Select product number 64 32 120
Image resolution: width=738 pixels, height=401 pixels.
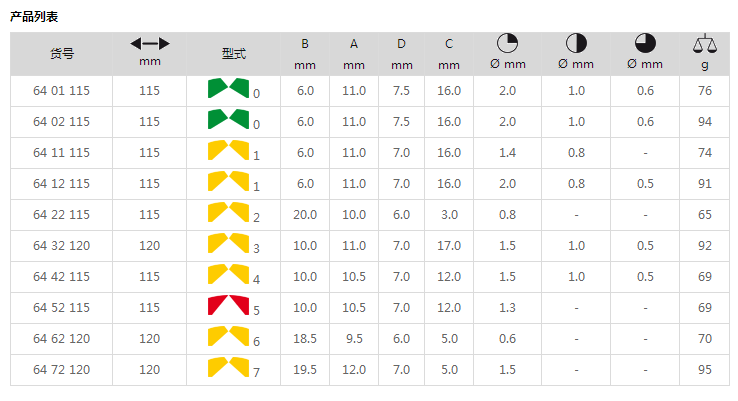[x=61, y=246]
